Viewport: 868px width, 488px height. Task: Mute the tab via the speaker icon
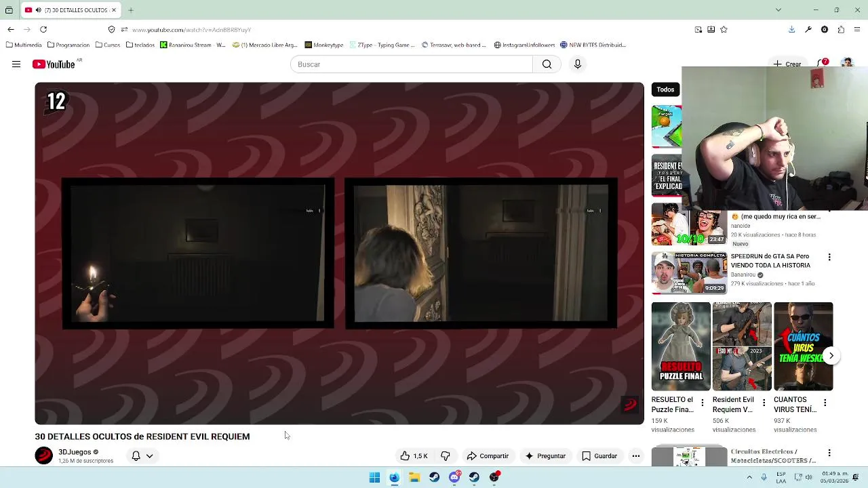click(x=38, y=10)
